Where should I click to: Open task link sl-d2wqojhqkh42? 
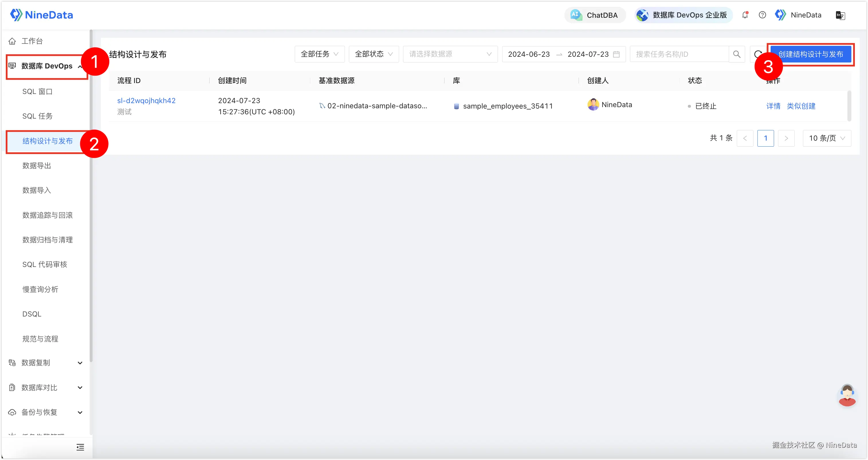[x=146, y=101]
